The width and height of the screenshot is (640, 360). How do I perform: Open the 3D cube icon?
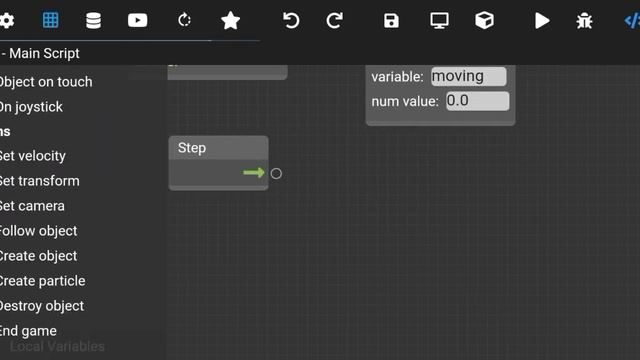[484, 20]
